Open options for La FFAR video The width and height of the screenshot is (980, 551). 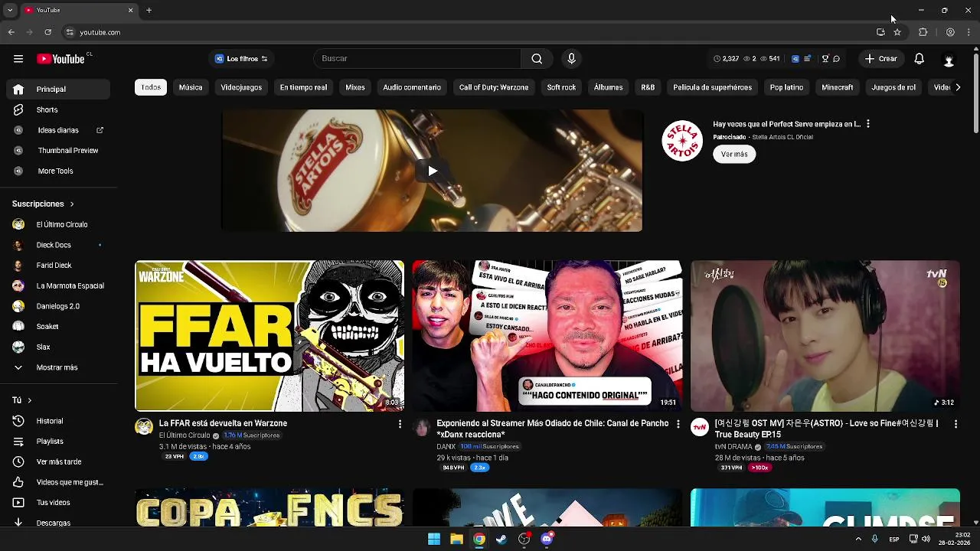(400, 423)
